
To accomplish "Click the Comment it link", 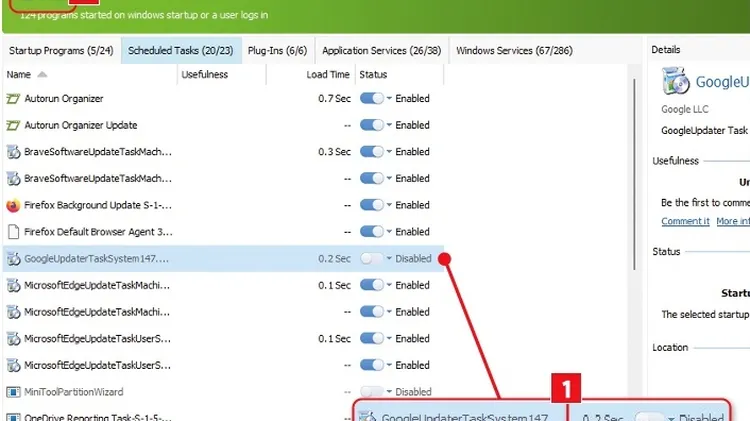I will tap(685, 221).
